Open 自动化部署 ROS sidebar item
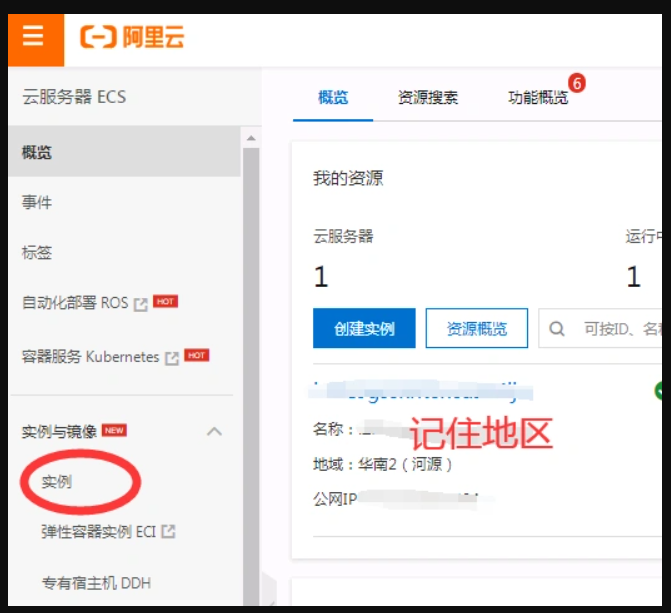671x613 pixels. (75, 303)
